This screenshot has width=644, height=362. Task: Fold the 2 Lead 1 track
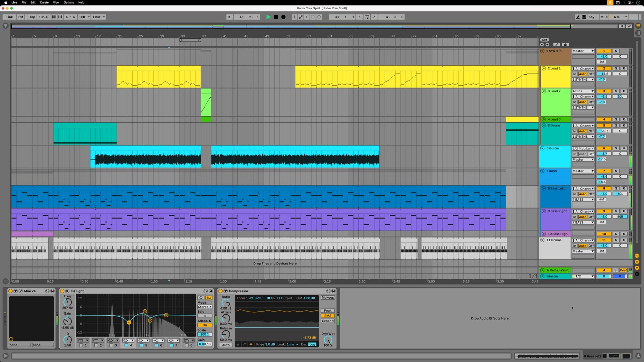[544, 69]
